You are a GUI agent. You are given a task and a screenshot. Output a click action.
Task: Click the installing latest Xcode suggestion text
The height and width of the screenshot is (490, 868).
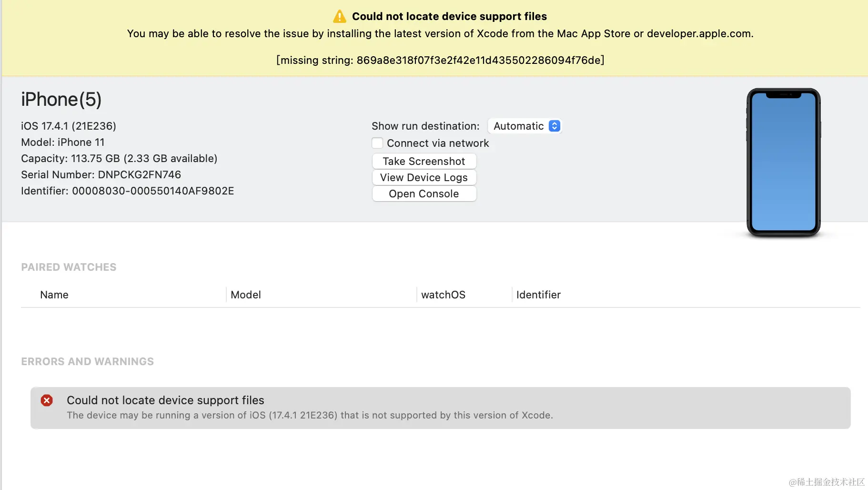[x=440, y=33]
